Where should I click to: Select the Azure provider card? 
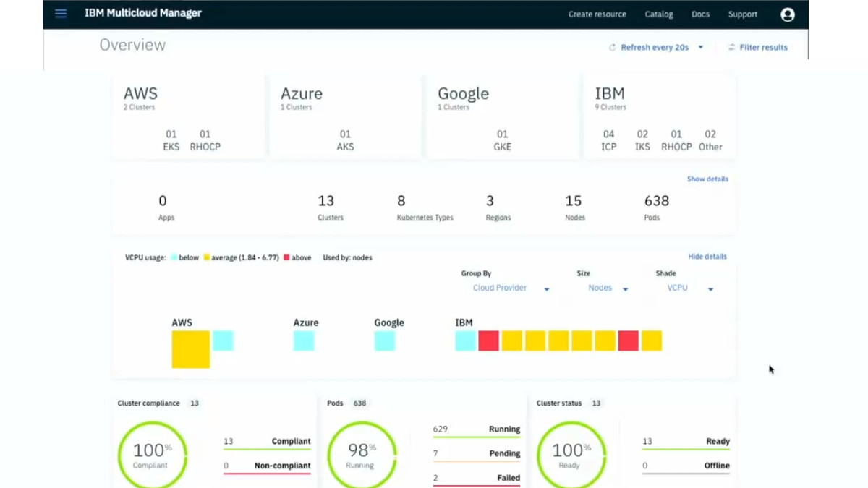tap(345, 116)
